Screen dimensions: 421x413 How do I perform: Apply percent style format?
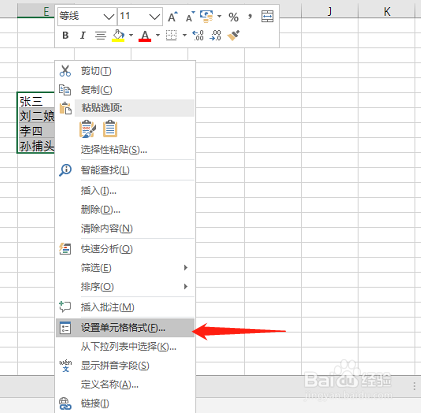233,17
